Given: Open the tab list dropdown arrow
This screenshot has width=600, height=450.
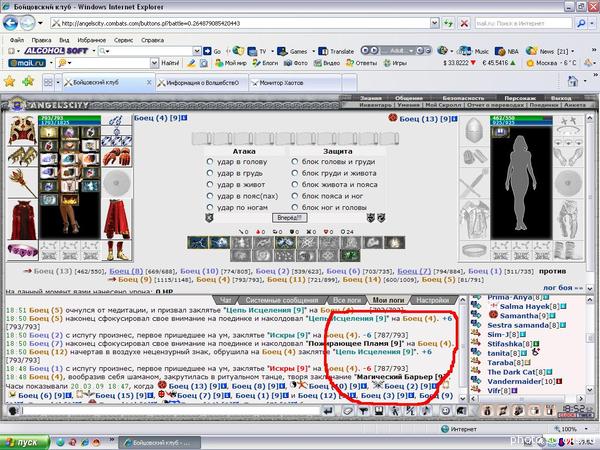Looking at the screenshot, I should tap(58, 82).
